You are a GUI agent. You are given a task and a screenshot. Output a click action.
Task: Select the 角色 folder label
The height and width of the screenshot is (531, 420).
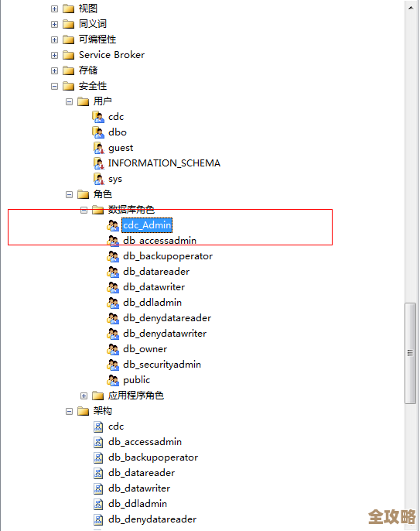103,194
